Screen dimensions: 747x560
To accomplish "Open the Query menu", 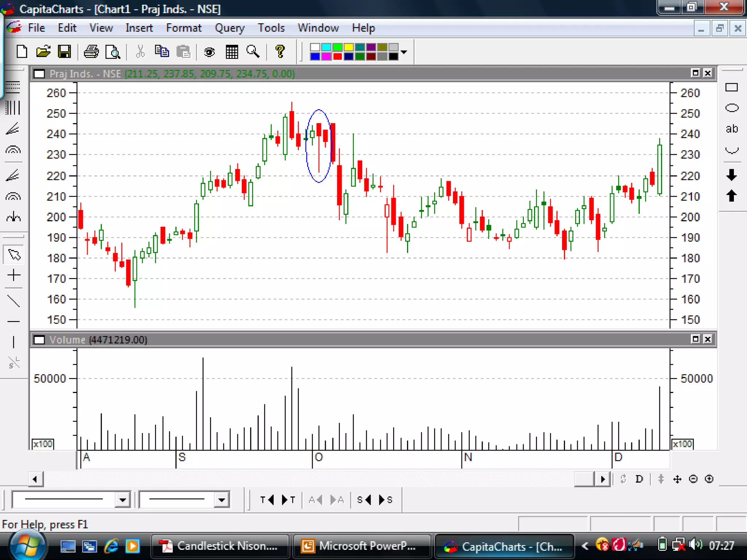I will 229,28.
